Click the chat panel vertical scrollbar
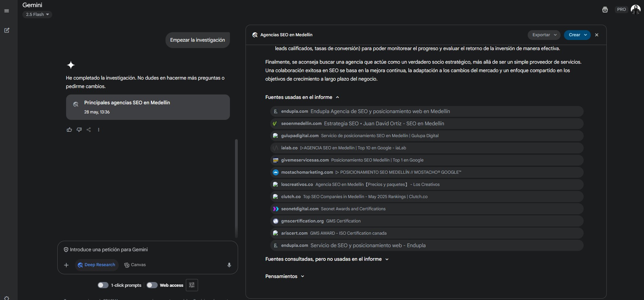 click(x=236, y=188)
